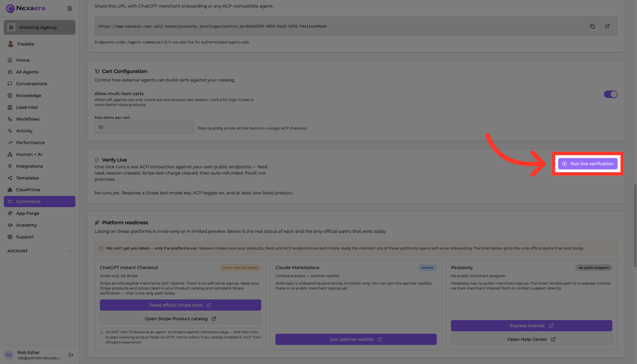Run live verification

587,164
